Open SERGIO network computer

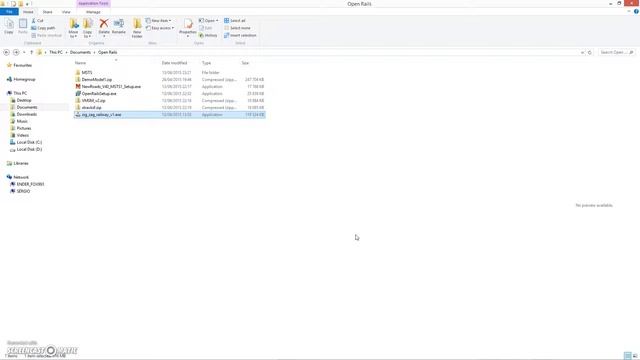pyautogui.click(x=23, y=191)
